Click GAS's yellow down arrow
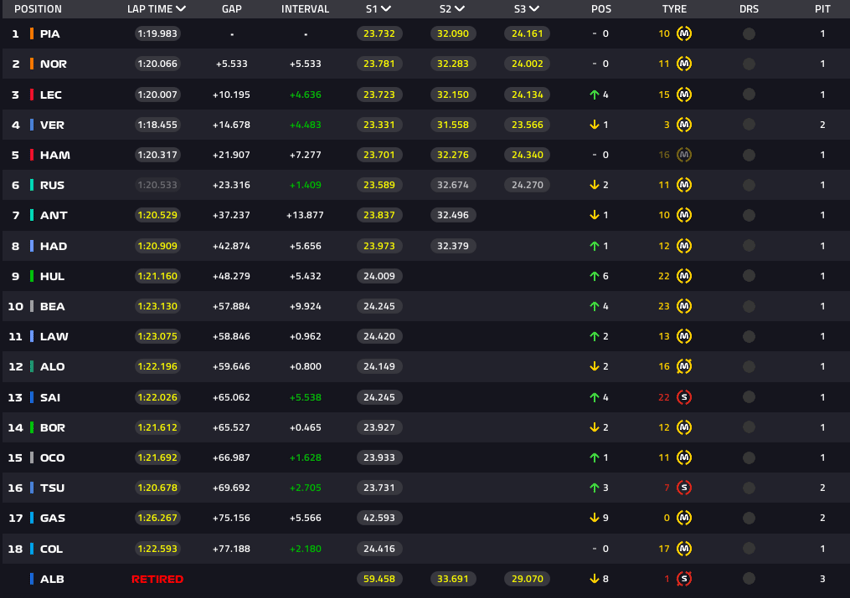850x598 pixels. (x=594, y=518)
